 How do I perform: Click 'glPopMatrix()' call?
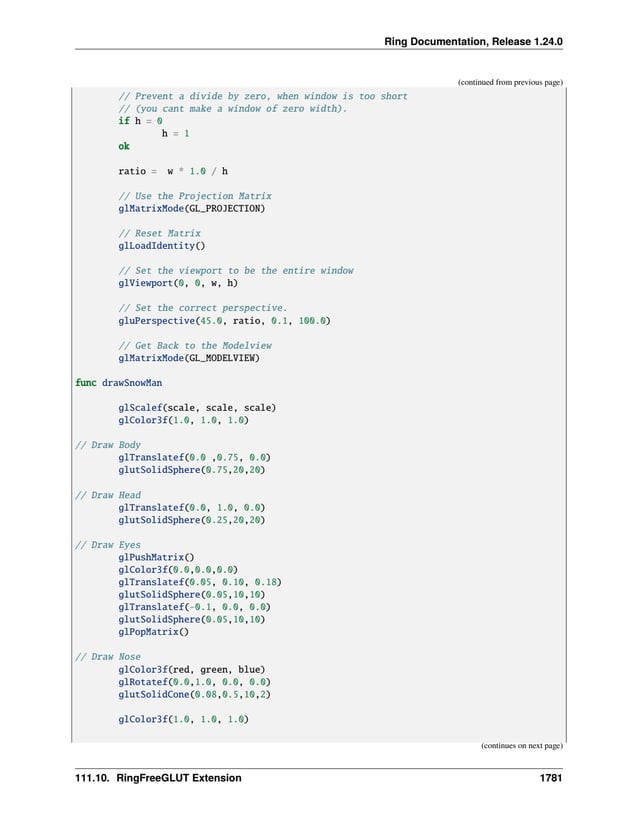153,632
